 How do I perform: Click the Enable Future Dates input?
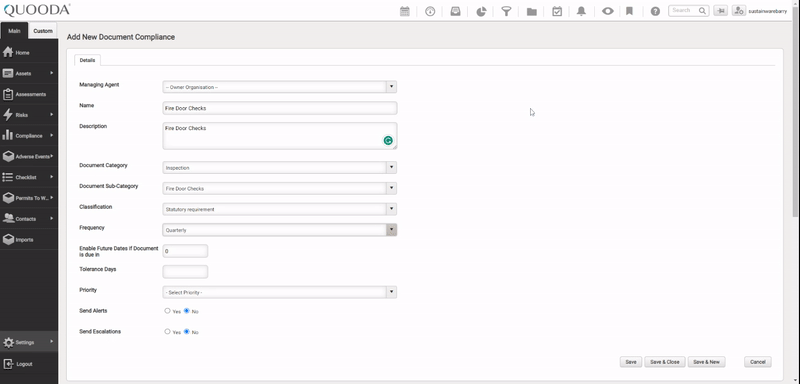click(x=185, y=251)
